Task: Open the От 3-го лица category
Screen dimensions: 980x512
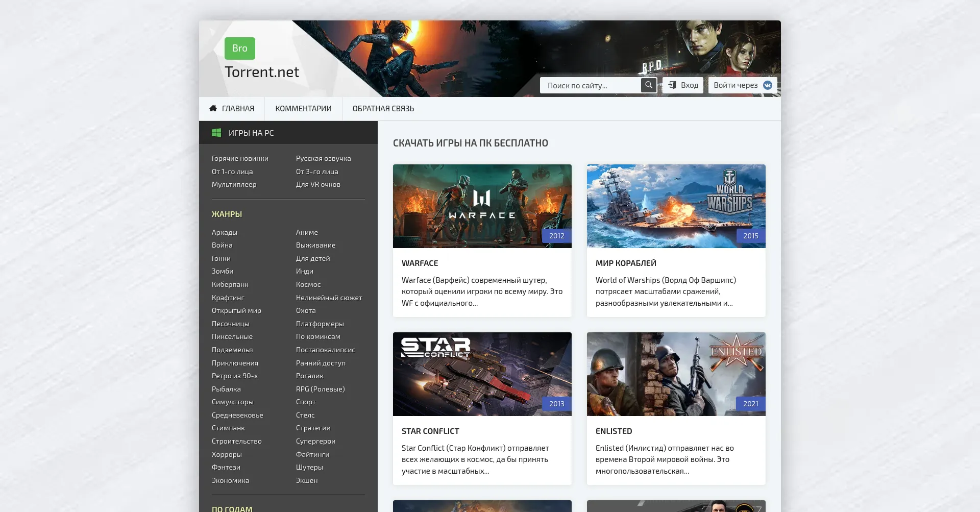Action: 317,172
